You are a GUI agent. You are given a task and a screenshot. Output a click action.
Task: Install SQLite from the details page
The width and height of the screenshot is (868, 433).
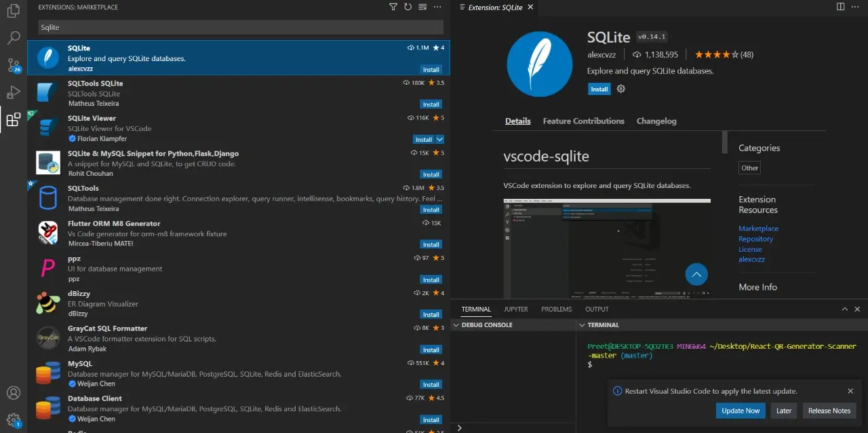[599, 89]
